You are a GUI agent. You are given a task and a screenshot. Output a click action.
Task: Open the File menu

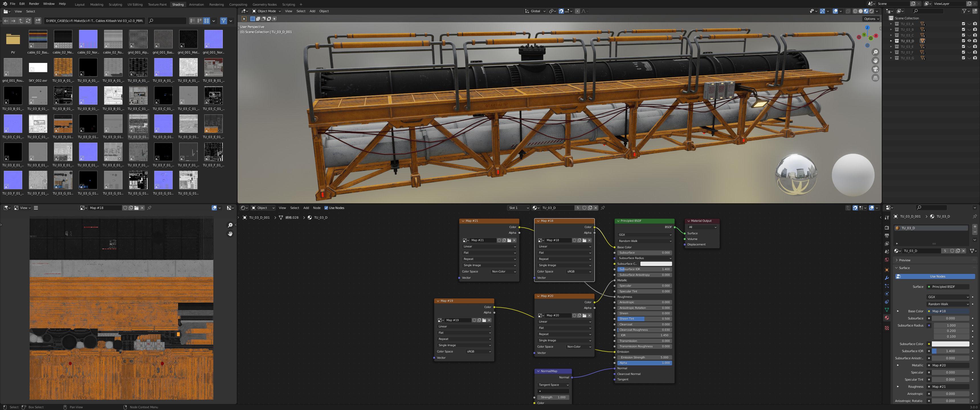(13, 4)
